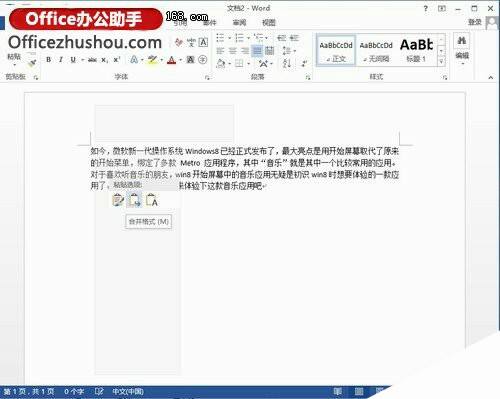Screen dimensions: 500x399
Task: Open Word Help question mark
Action: tap(426, 9)
